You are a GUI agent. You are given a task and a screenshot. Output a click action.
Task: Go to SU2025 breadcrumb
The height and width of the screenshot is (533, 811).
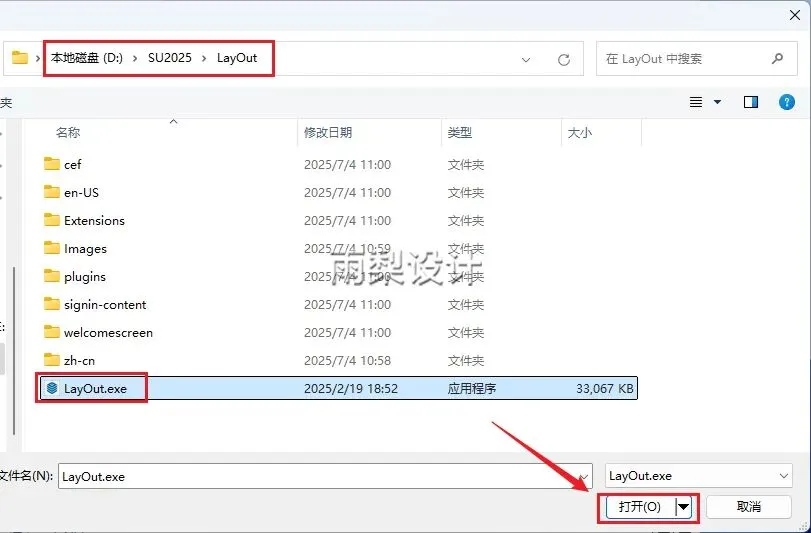pyautogui.click(x=170, y=58)
